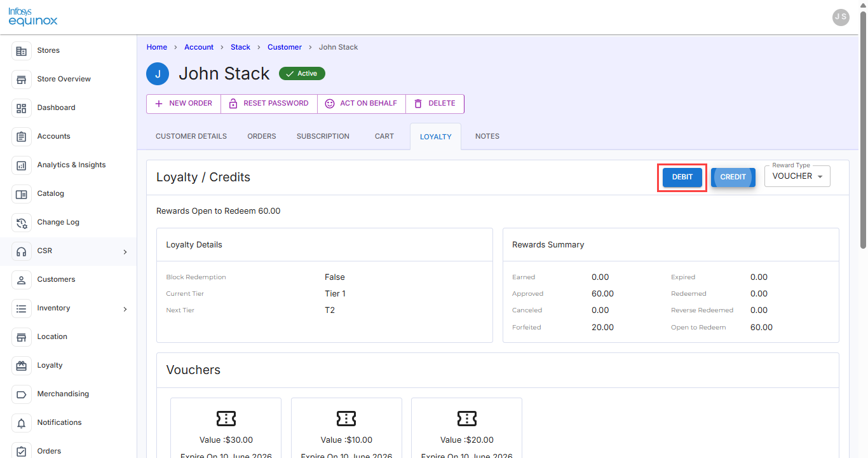Open the Reward Type VOUCHER dropdown
The width and height of the screenshot is (868, 458).
(x=797, y=177)
